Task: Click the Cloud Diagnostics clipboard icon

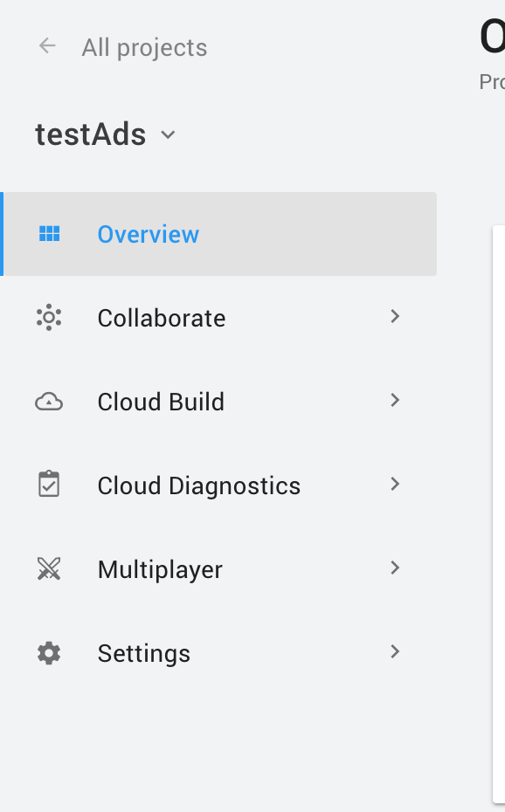Action: click(49, 485)
